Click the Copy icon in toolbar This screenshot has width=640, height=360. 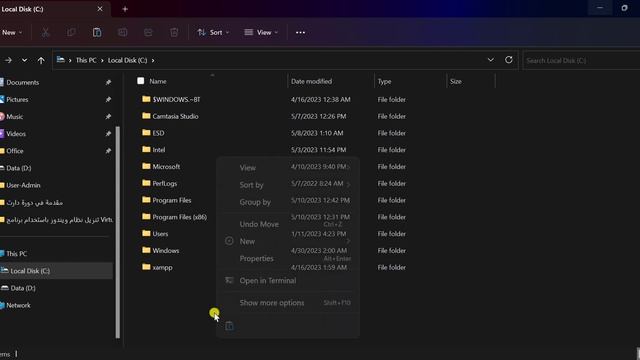71,33
